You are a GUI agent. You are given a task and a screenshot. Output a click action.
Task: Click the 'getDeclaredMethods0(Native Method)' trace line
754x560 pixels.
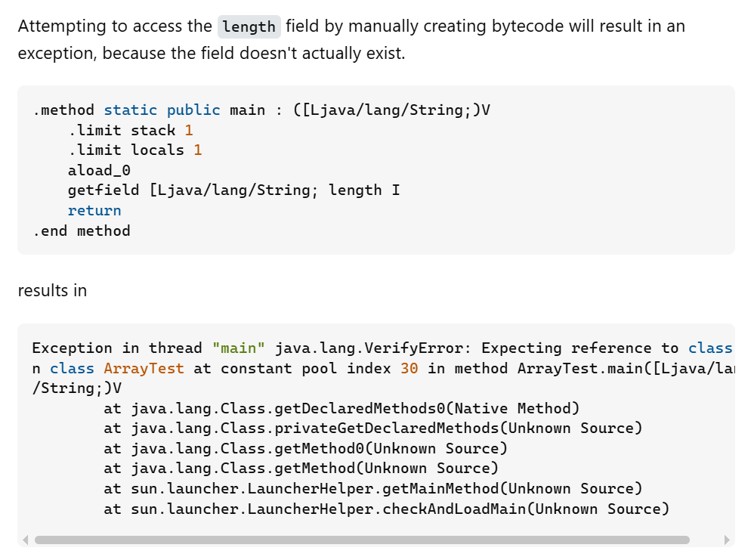coord(342,408)
